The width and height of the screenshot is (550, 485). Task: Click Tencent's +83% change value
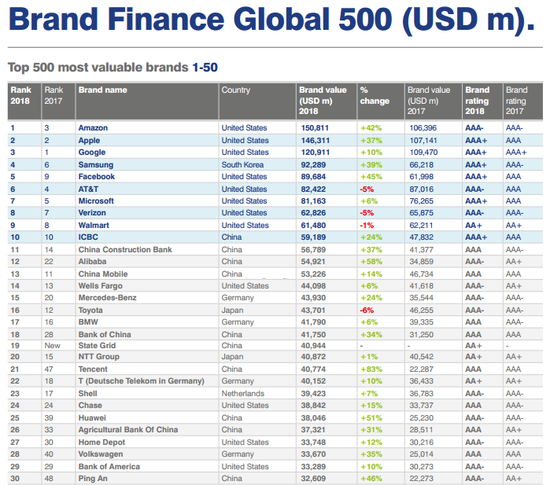click(371, 369)
